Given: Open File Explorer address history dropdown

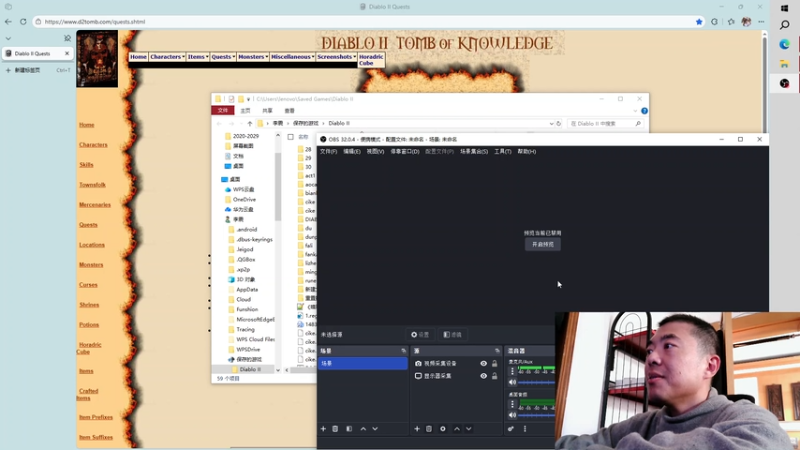Looking at the screenshot, I should [551, 123].
